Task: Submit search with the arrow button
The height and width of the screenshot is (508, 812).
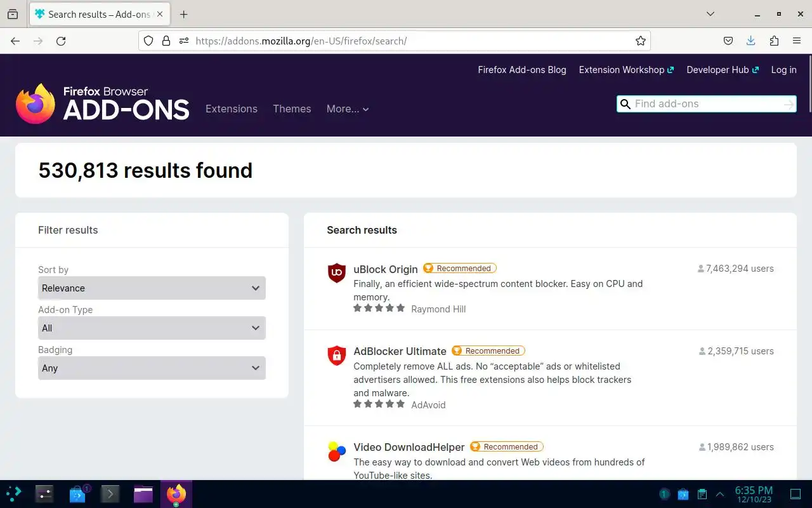Action: 789,104
